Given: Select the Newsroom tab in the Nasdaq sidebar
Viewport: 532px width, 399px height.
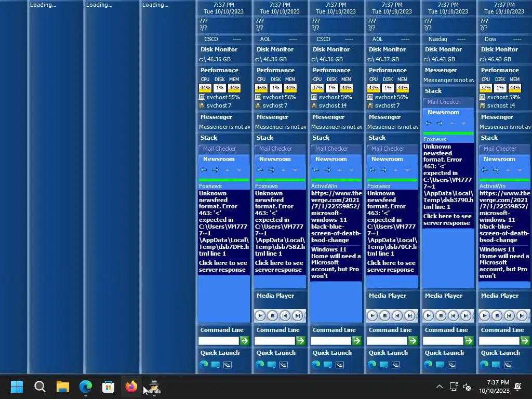Looking at the screenshot, I should coord(448,112).
